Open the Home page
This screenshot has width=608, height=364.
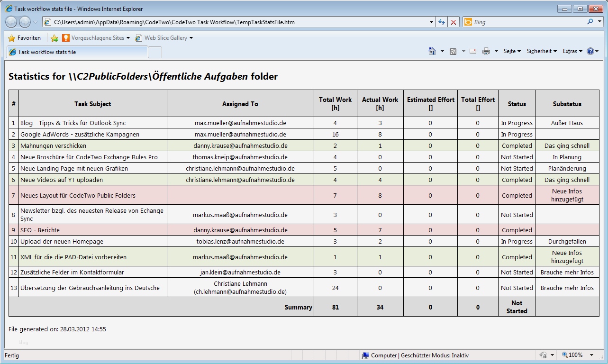click(x=432, y=51)
